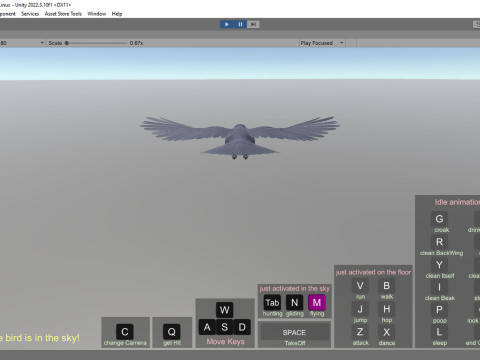The width and height of the screenshot is (480, 360).
Task: Click the flying bird in the Game view
Action: click(240, 137)
